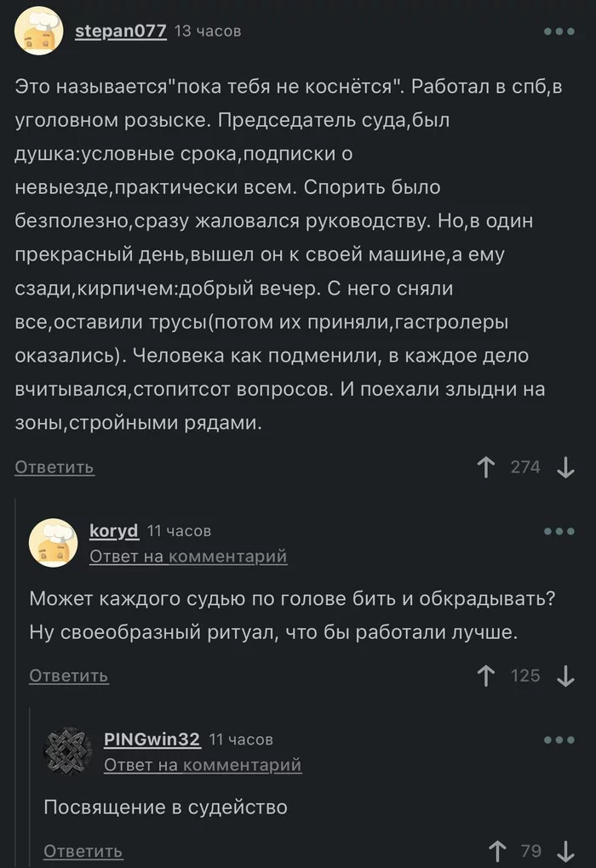Open the options menu on koryd's comment

point(559,529)
